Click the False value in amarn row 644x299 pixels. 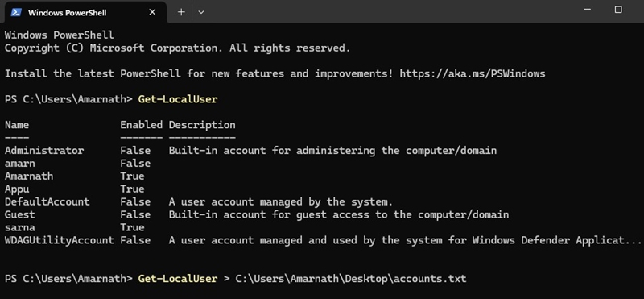(135, 164)
